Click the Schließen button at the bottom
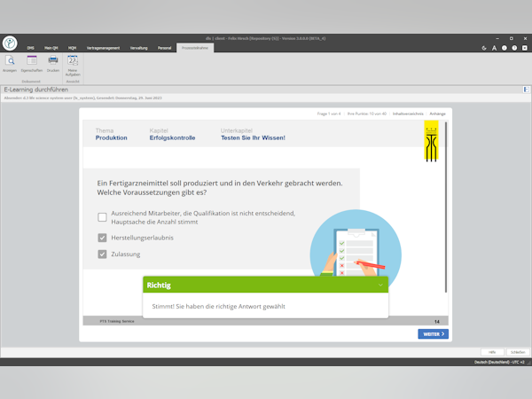 coord(518,352)
